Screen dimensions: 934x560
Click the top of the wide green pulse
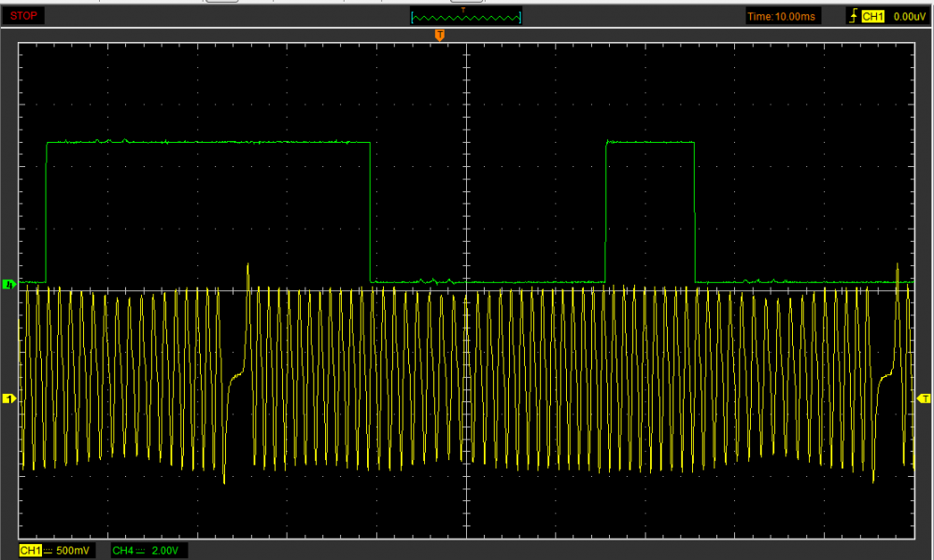tap(208, 142)
